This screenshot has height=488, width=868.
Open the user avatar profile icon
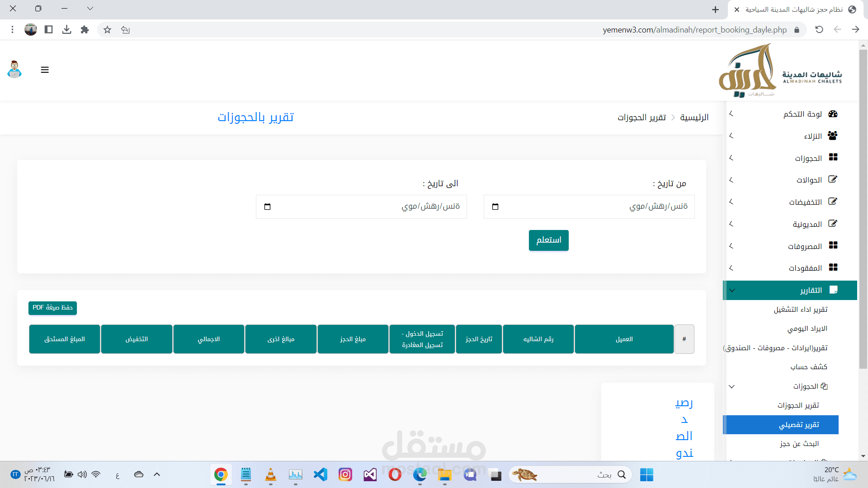pyautogui.click(x=15, y=70)
